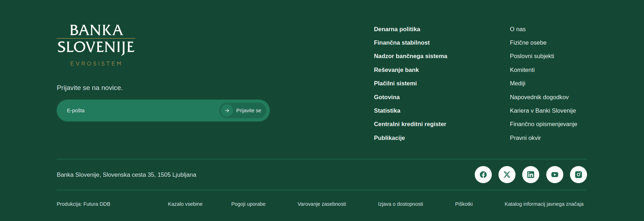The width and height of the screenshot is (644, 221).
Task: Select Statistika in footer navigation
Action: click(387, 110)
